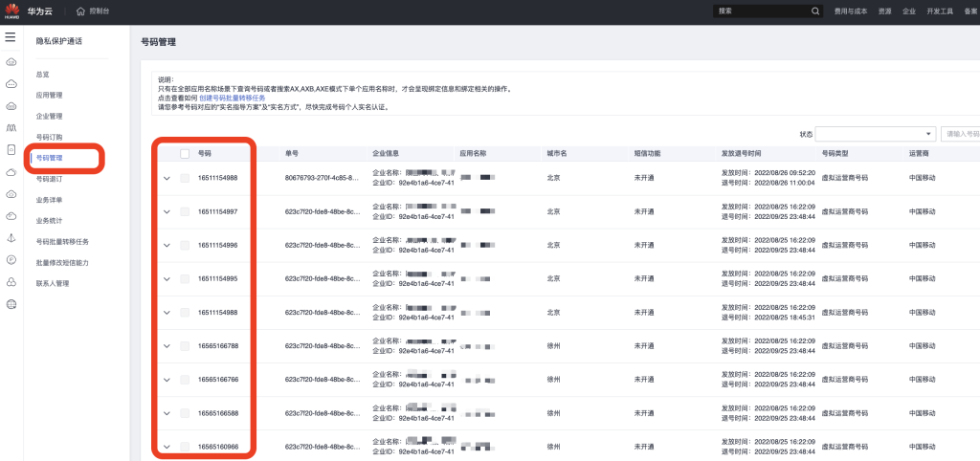This screenshot has height=461, width=980.
Task: Select the checkbox for number 16565166788
Action: [x=185, y=346]
